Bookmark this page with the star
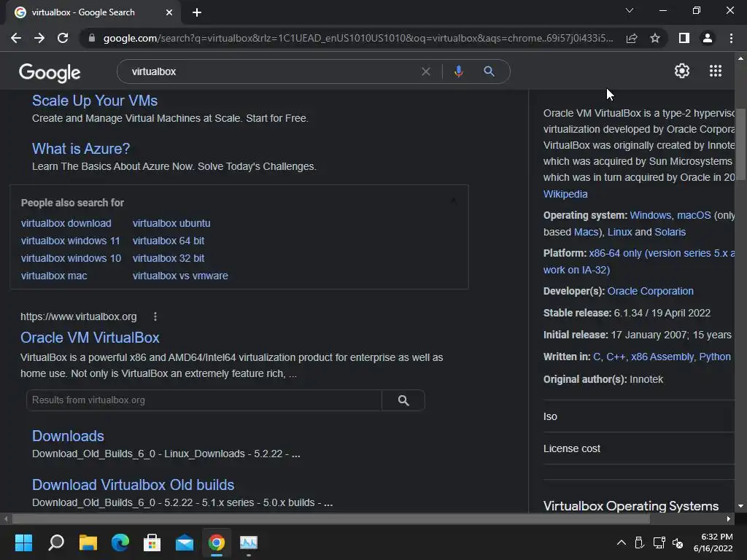The height and width of the screenshot is (560, 747). (x=655, y=38)
